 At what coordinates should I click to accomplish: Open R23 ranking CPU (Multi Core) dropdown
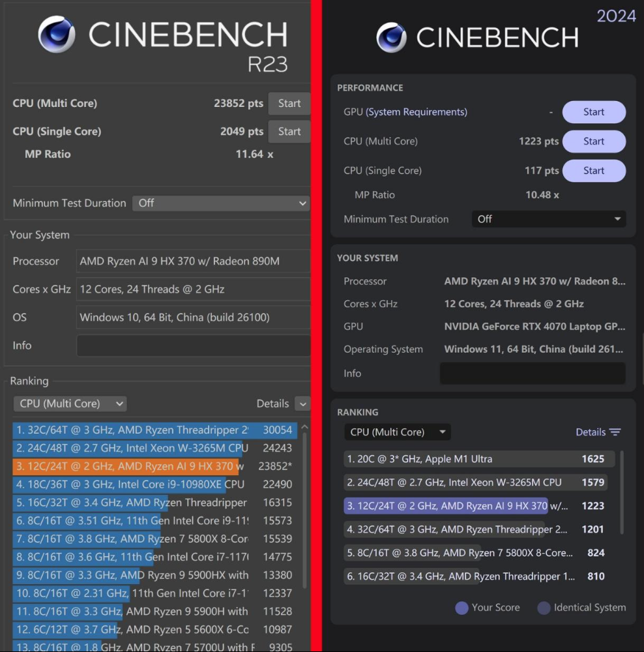click(70, 404)
